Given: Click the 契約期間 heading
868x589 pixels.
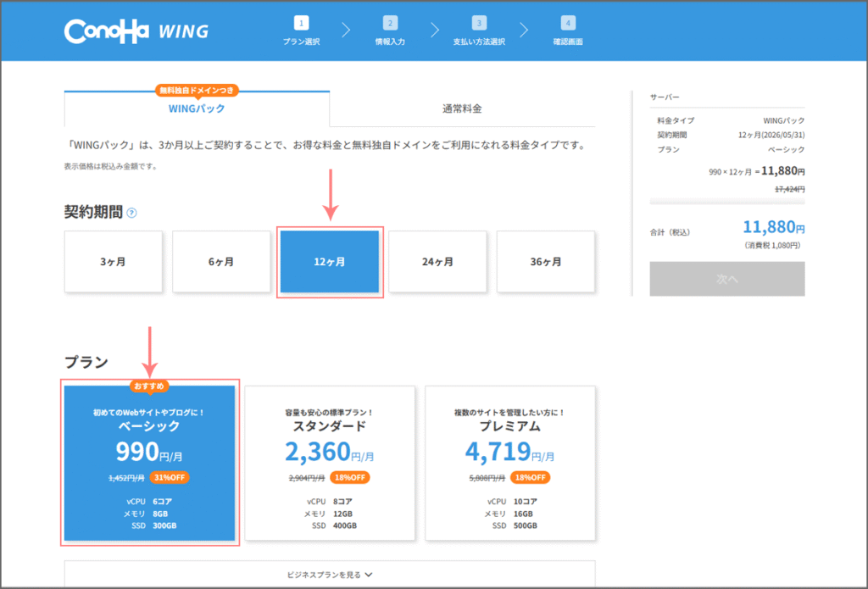Looking at the screenshot, I should [x=93, y=212].
